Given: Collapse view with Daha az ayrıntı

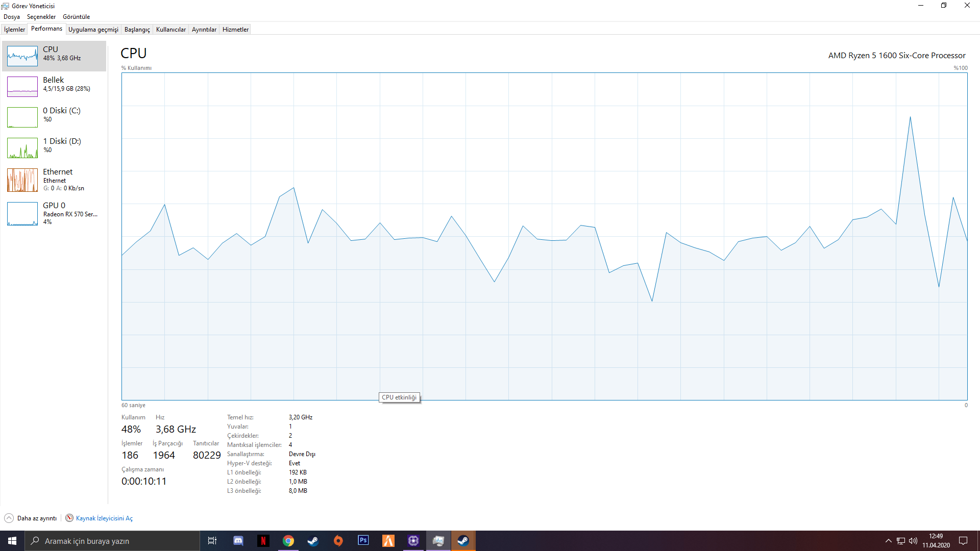Looking at the screenshot, I should (x=31, y=518).
